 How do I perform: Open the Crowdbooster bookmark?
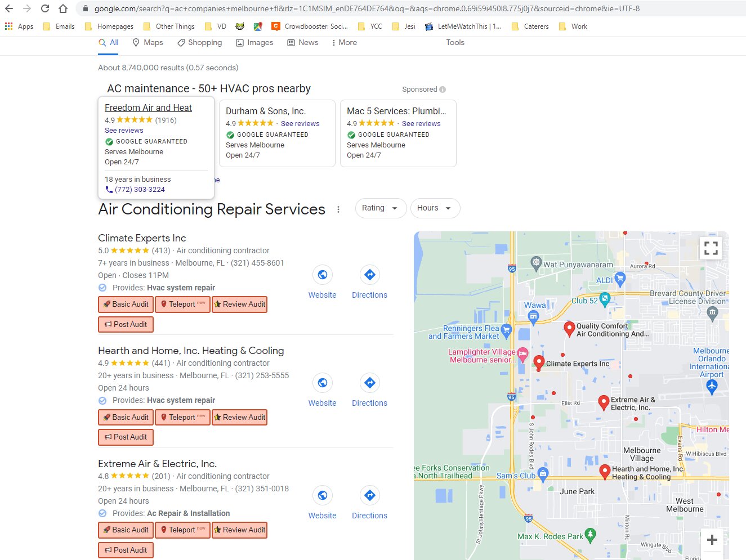pos(310,26)
